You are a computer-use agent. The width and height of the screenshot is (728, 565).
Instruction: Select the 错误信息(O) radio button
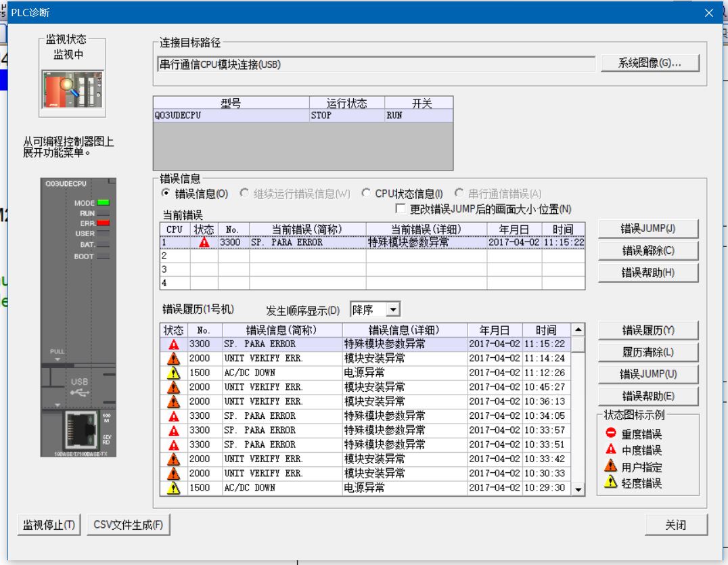[166, 194]
